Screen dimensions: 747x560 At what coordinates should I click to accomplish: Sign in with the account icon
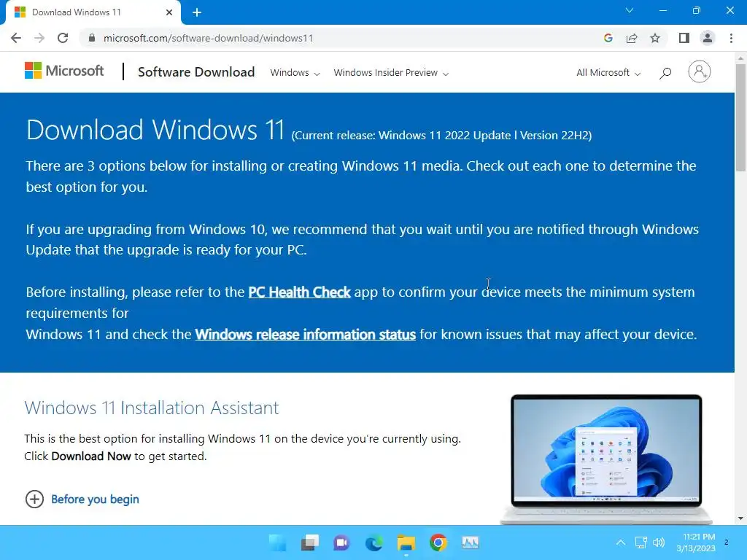pyautogui.click(x=700, y=72)
